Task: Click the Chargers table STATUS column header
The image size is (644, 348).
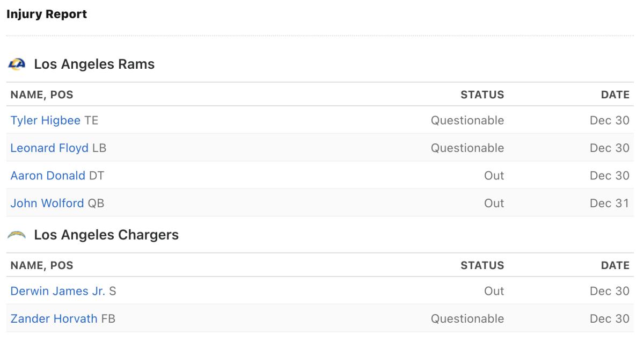Action: [482, 265]
